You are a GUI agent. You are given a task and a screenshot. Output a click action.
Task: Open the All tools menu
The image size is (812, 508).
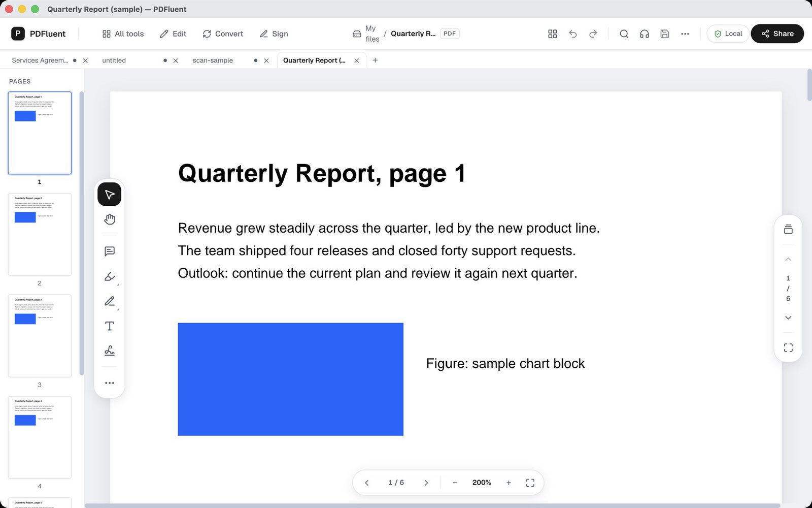tap(123, 34)
